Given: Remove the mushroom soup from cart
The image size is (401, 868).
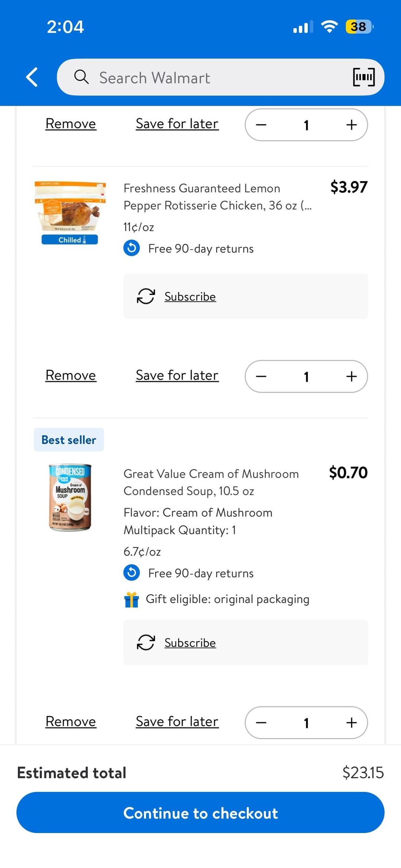Looking at the screenshot, I should pyautogui.click(x=71, y=721).
